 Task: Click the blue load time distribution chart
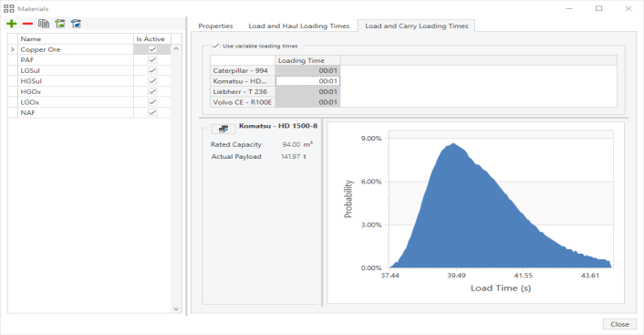pyautogui.click(x=500, y=205)
